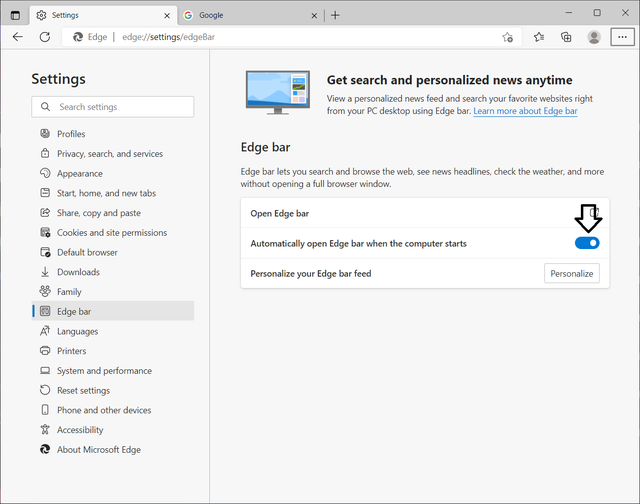The width and height of the screenshot is (640, 504).
Task: Switch to the Google tab
Action: tap(250, 16)
